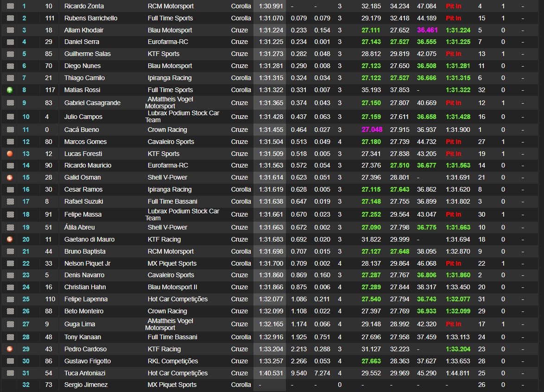The height and width of the screenshot is (392, 544).
Task: Click the flag status icon in Guilherme Salas's row
Action: (x=10, y=54)
